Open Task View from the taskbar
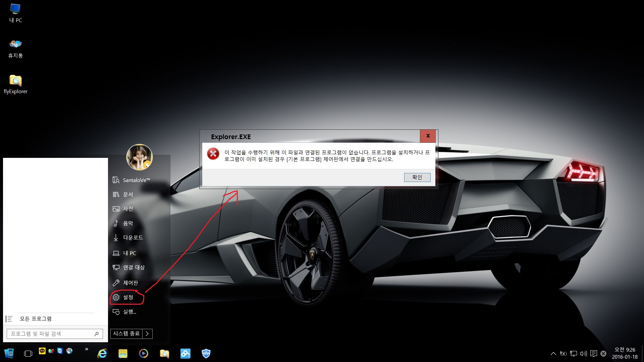 coord(28,353)
